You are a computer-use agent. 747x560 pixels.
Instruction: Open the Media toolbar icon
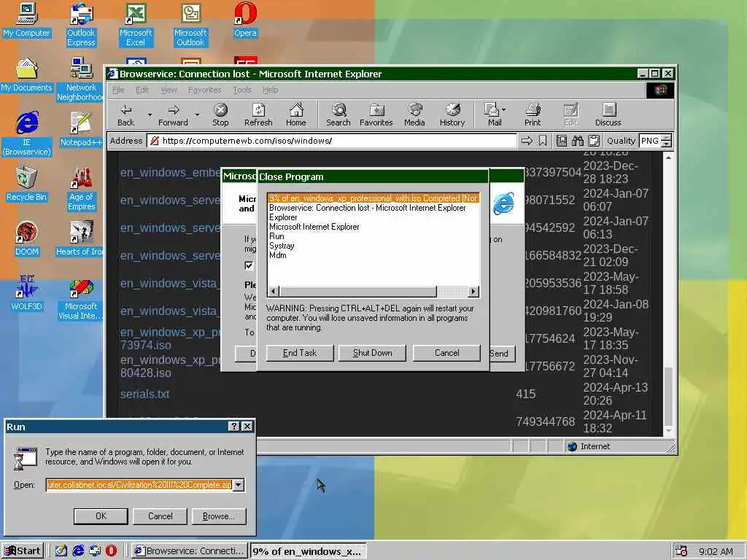point(414,114)
